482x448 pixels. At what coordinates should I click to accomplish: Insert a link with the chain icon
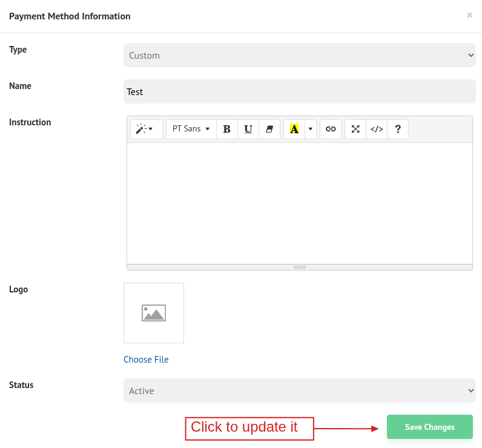point(331,129)
